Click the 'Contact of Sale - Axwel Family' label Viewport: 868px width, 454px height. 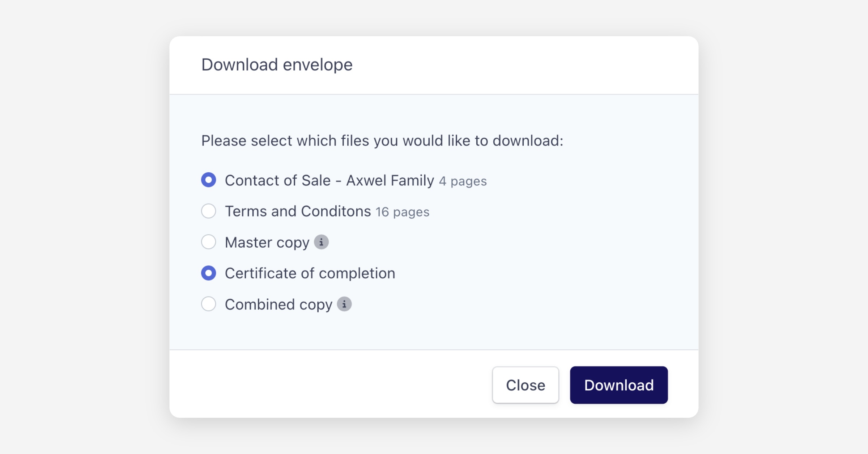tap(329, 180)
